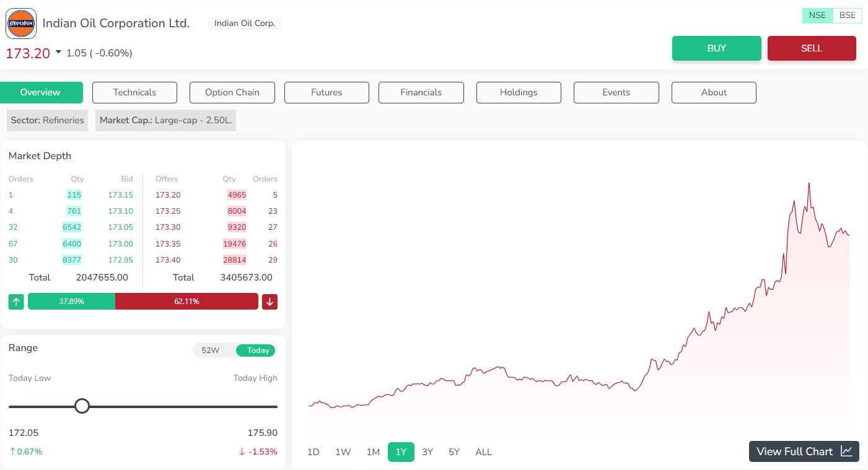Click the current price 173.20 in header
This screenshot has height=470, width=868.
tap(28, 53)
